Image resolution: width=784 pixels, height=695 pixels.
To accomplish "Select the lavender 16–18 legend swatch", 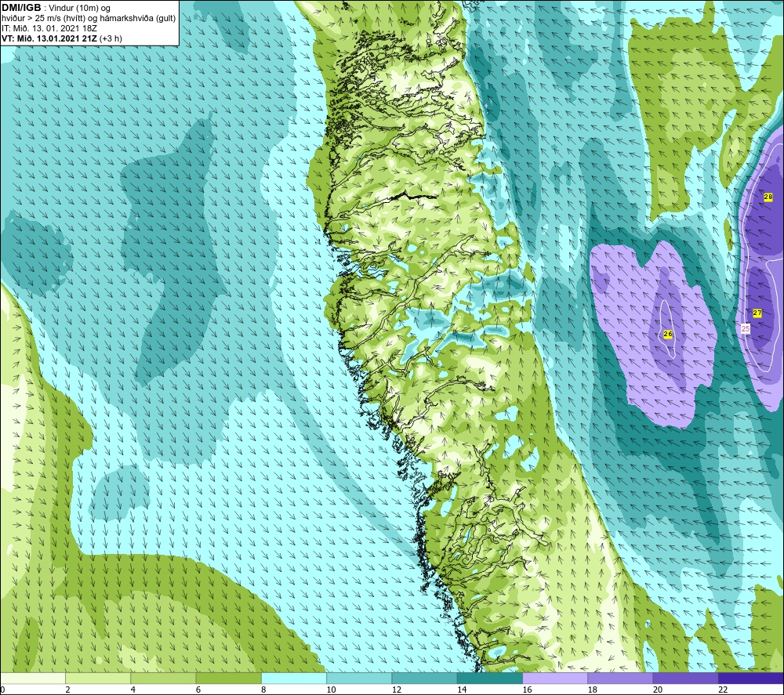I will [x=556, y=678].
